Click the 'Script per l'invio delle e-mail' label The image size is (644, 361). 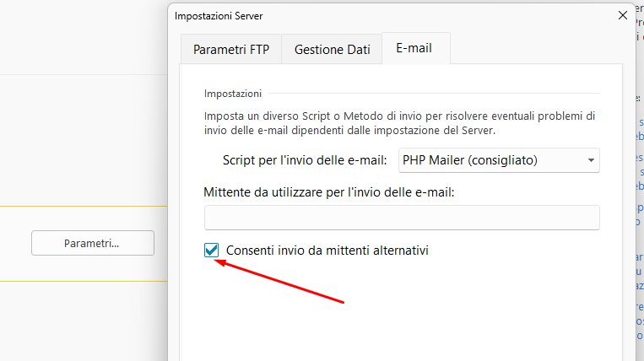tap(305, 159)
